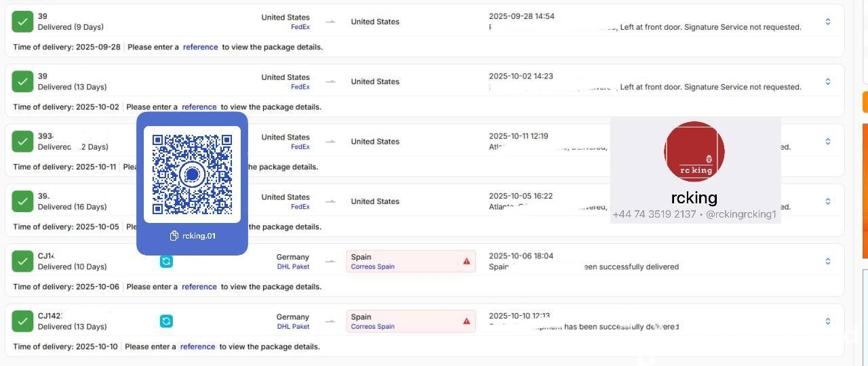Open the reference link in the 2025-10-06 row

tap(199, 287)
